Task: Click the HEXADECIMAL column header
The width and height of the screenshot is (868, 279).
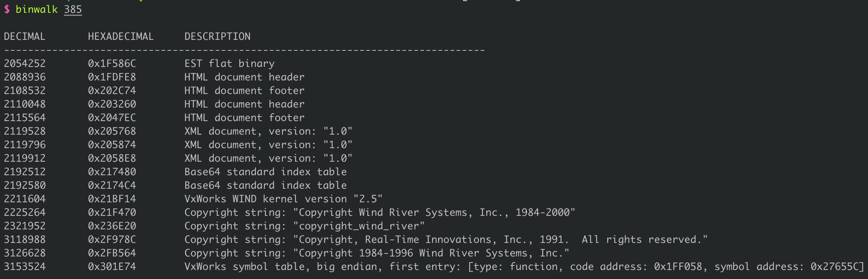Action: tap(121, 36)
